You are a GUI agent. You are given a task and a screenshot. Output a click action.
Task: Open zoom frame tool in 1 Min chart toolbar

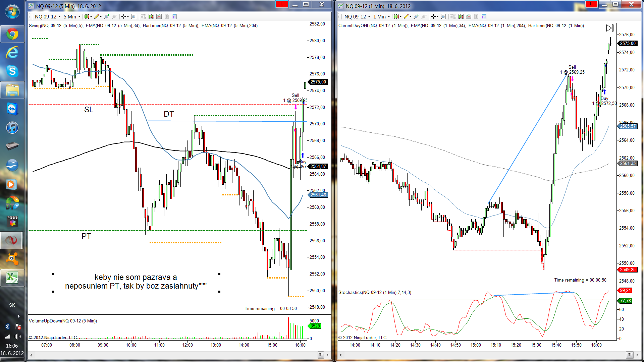443,16
